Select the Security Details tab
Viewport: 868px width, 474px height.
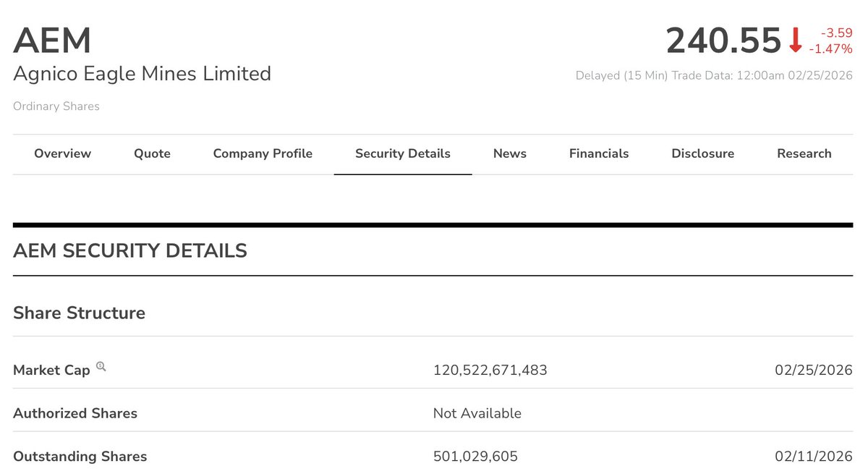coord(403,153)
